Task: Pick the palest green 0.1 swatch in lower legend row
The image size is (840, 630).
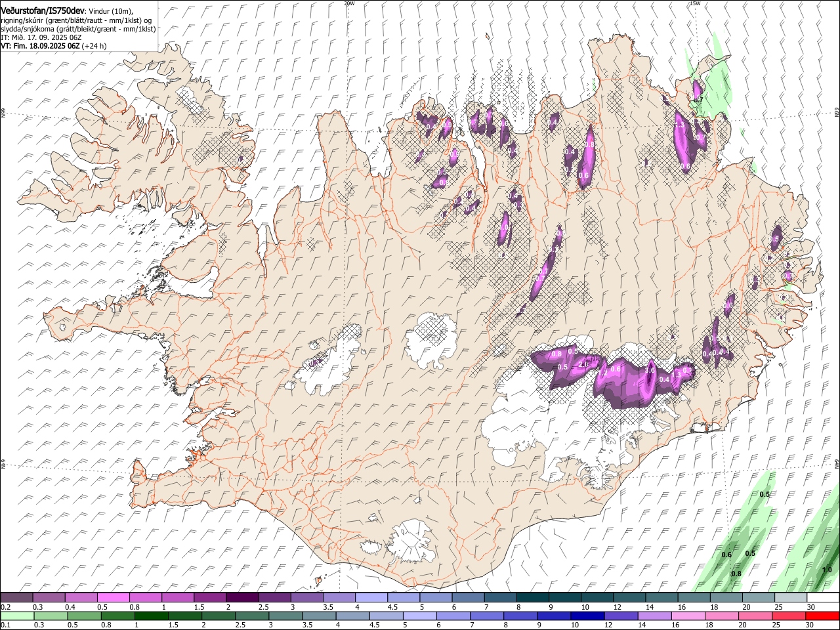Action: pos(17,616)
